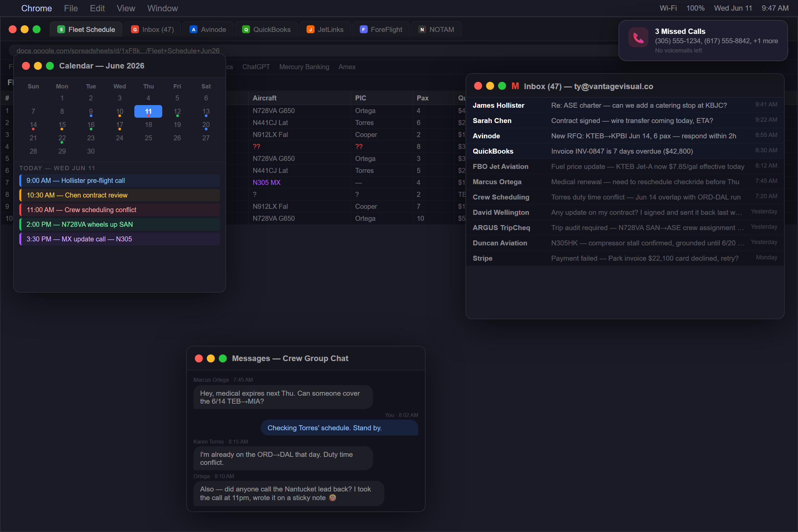Click the ForeFlight tab favicon

[x=363, y=30]
